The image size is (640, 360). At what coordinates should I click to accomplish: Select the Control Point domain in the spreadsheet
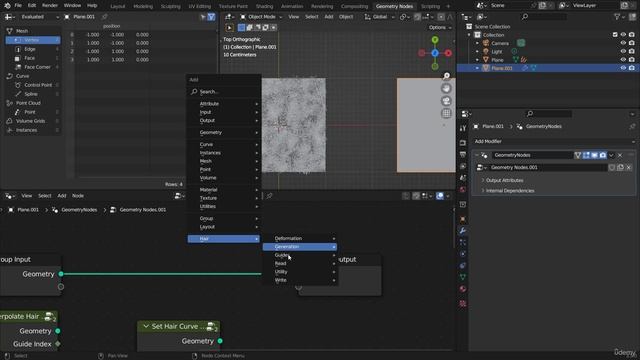point(33,85)
